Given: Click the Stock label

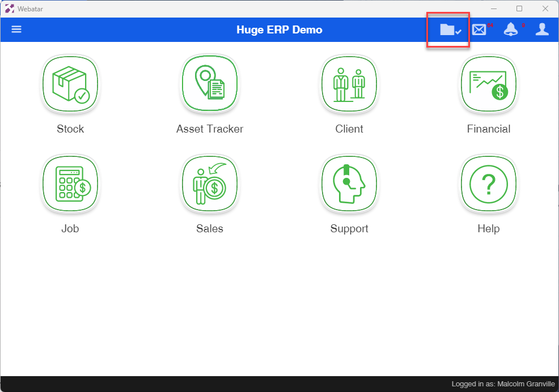Looking at the screenshot, I should 70,129.
